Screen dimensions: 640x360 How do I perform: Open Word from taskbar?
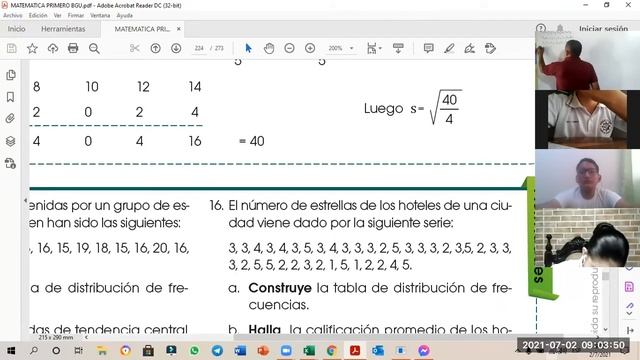pos(240,351)
